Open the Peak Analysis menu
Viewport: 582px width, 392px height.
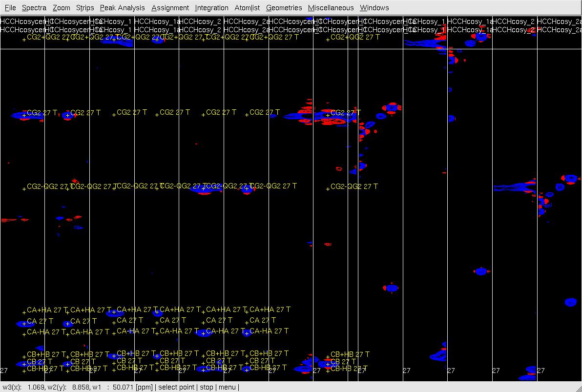pos(122,8)
